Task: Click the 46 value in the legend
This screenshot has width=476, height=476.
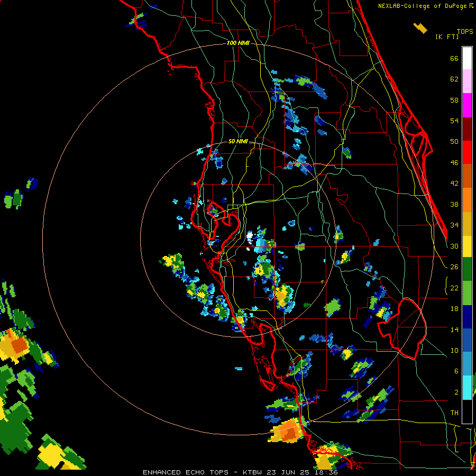Action: click(x=454, y=162)
